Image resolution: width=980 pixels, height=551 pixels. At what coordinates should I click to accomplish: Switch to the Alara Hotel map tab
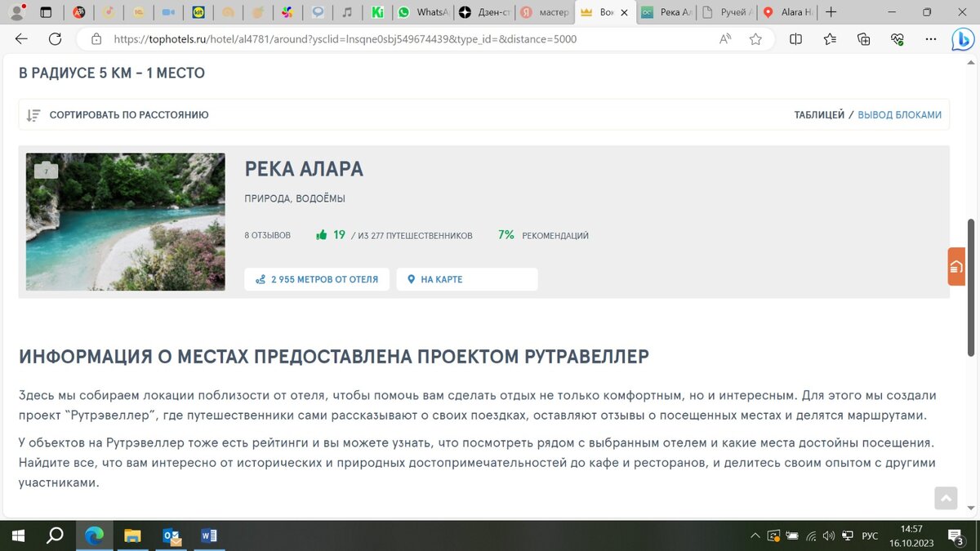click(x=786, y=12)
